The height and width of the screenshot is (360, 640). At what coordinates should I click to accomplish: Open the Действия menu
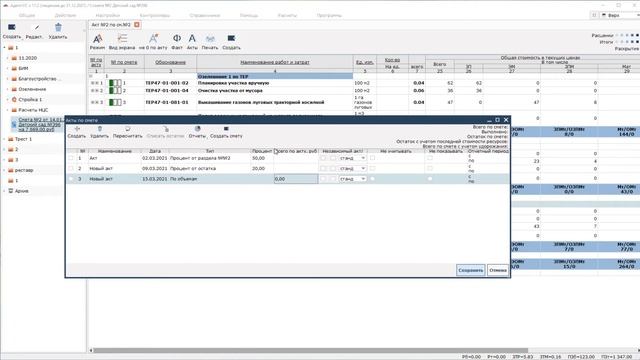click(65, 16)
